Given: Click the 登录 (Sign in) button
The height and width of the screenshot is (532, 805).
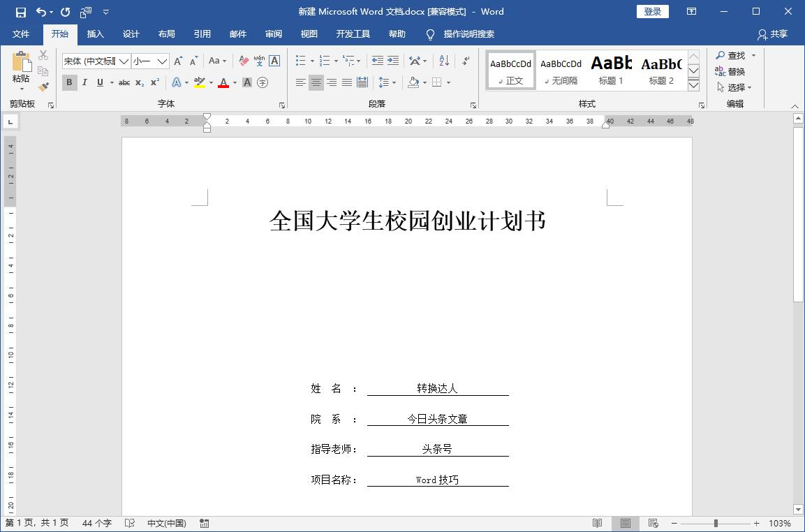Looking at the screenshot, I should coord(652,12).
